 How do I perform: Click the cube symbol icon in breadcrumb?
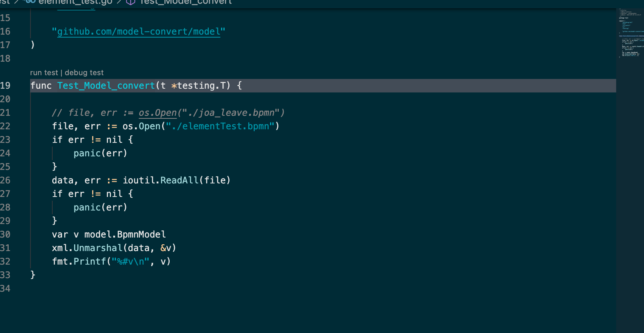pyautogui.click(x=131, y=2)
